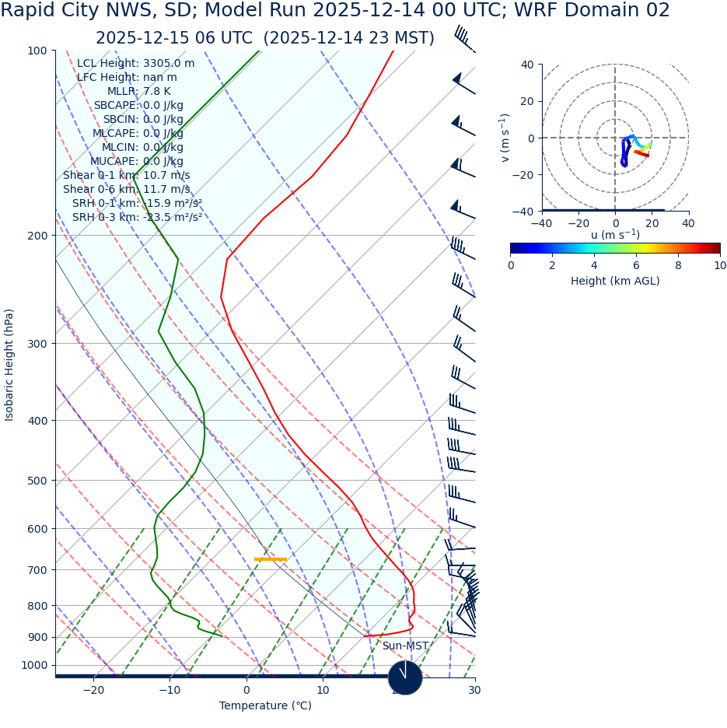Click the Height (km AGL) colorbar label
The height and width of the screenshot is (728, 727).
(x=615, y=281)
